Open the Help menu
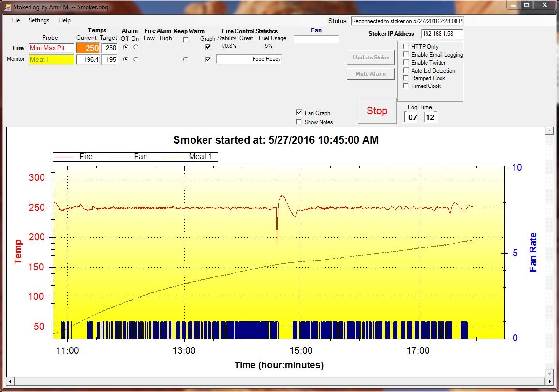The image size is (559, 392). (x=64, y=20)
